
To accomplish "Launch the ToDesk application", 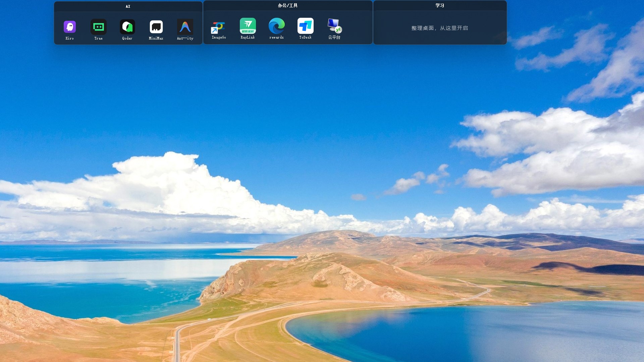I will [x=305, y=26].
